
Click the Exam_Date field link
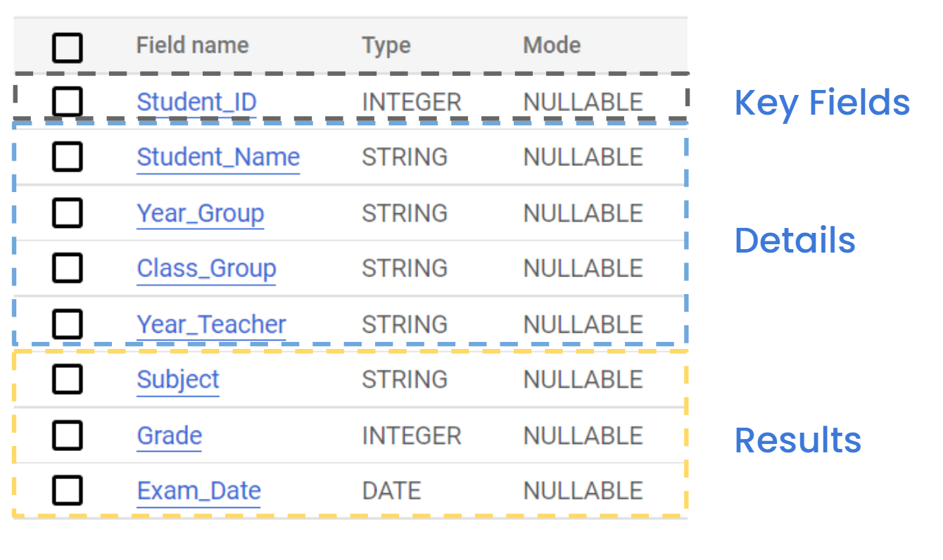tap(198, 491)
